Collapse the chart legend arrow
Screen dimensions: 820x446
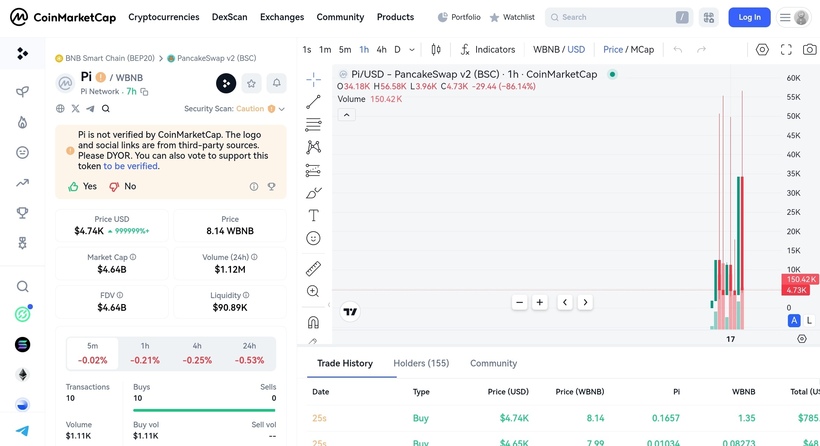347,115
